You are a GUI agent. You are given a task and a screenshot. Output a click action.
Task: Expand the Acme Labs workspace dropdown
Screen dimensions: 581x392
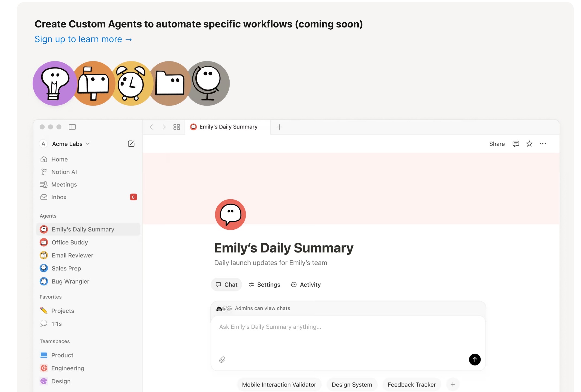tap(88, 144)
